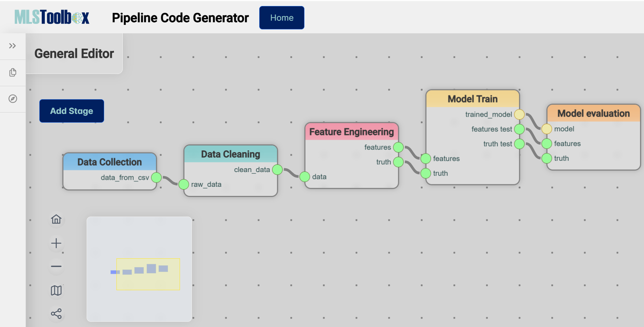The width and height of the screenshot is (644, 327).
Task: Click the model label in Model evaluation
Action: point(564,129)
